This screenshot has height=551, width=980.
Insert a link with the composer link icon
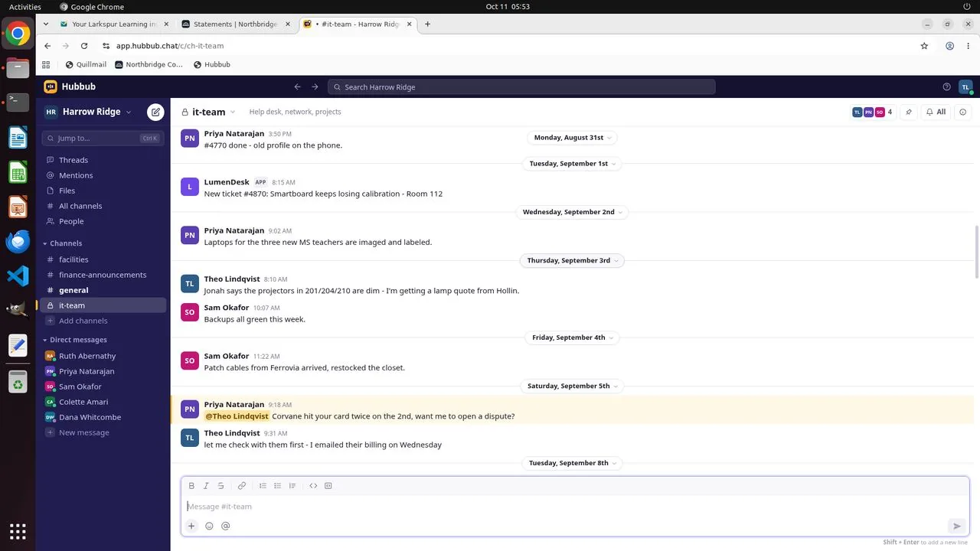pos(242,486)
